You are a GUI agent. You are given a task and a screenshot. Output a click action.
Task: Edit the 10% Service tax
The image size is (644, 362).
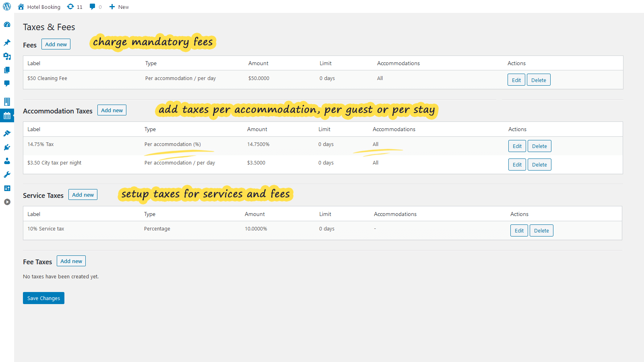[x=519, y=230]
